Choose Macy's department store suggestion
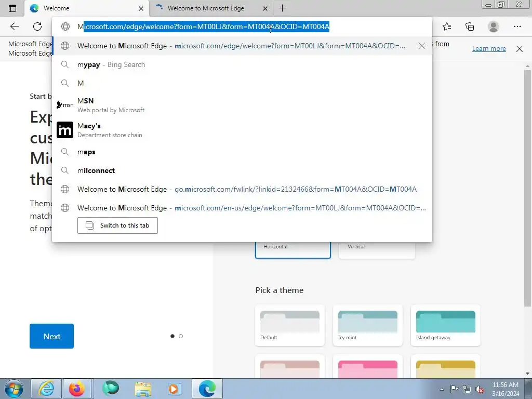Screen dimensions: 532x399 pyautogui.click(x=242, y=130)
